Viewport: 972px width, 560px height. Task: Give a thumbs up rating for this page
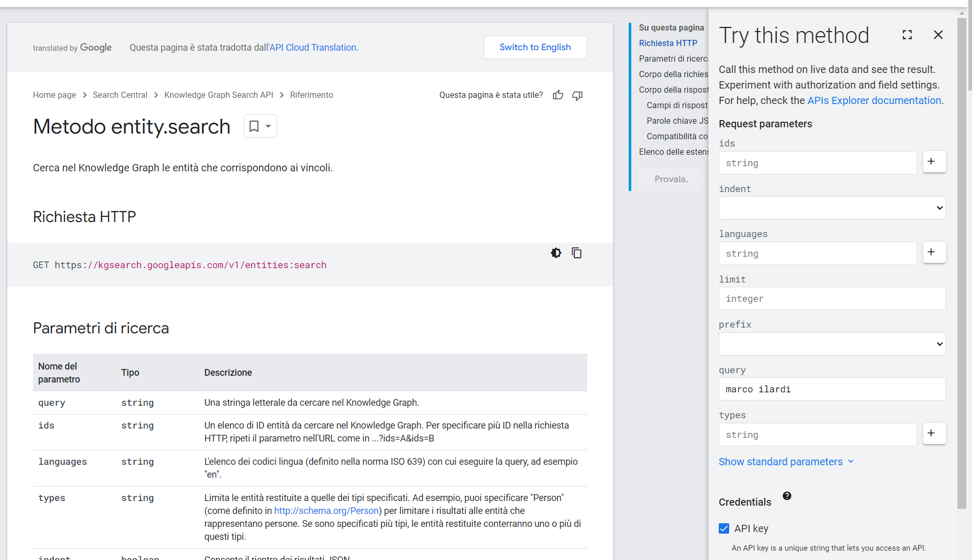[x=558, y=95]
